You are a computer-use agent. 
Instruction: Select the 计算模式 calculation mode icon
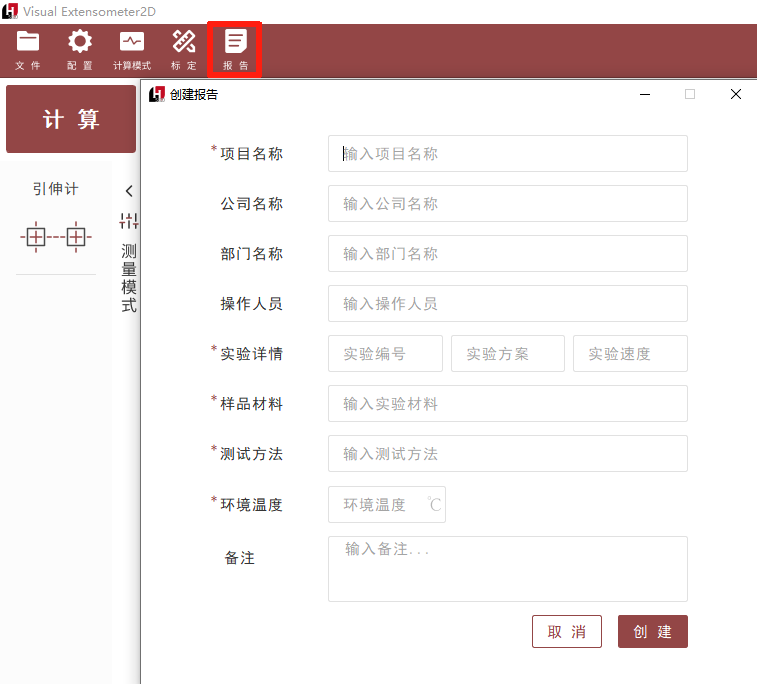point(131,49)
